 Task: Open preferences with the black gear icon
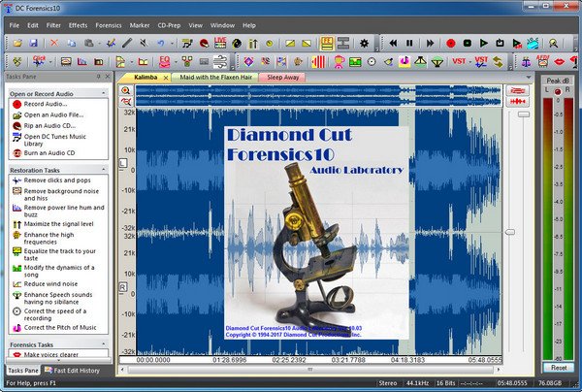[x=364, y=44]
